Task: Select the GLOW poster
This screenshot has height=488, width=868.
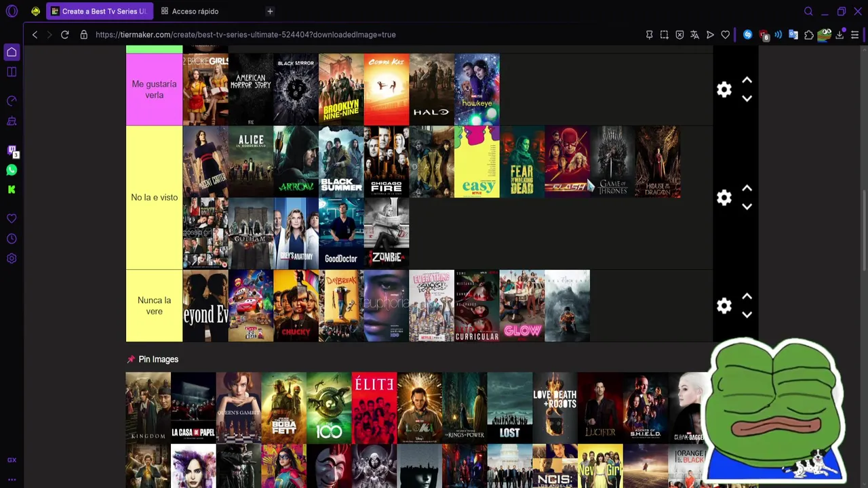Action: [x=522, y=306]
